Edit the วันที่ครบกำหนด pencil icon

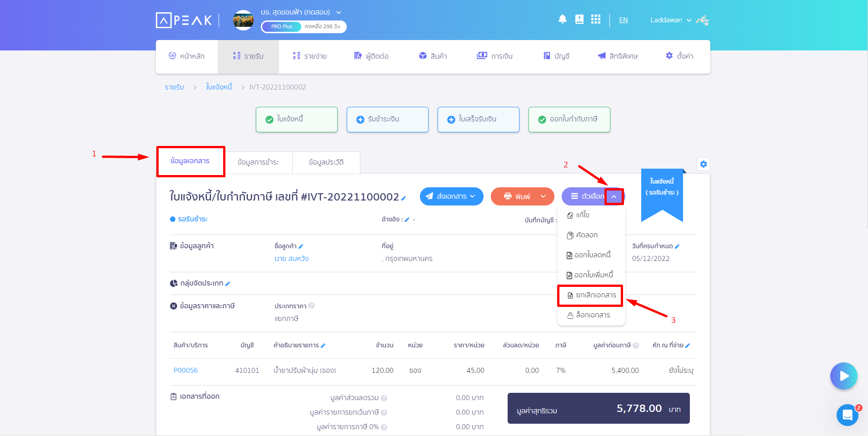tap(677, 246)
